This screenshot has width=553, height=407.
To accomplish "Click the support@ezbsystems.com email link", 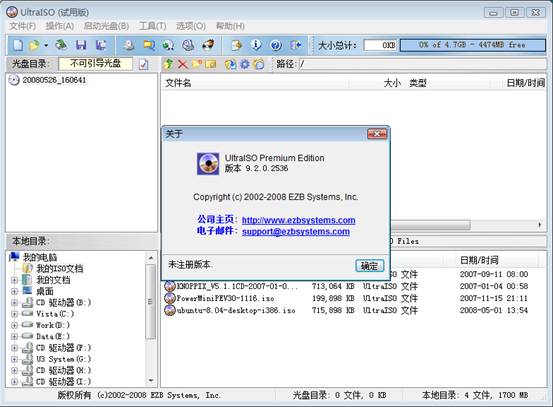I will tap(296, 232).
